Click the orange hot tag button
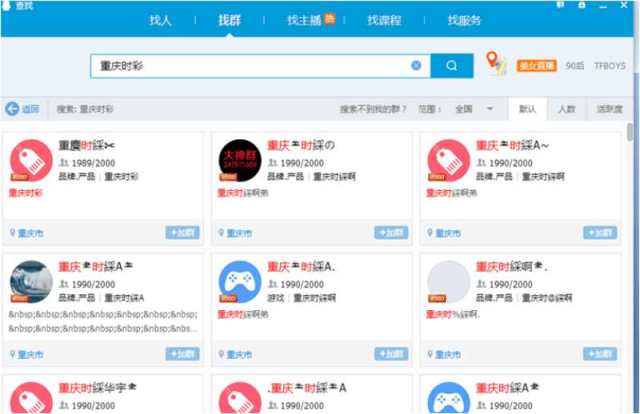 click(x=537, y=66)
